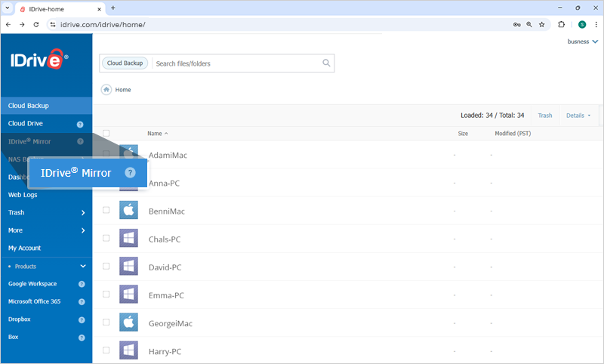Open the Harry-PC device name
604x364 pixels.
click(x=165, y=352)
